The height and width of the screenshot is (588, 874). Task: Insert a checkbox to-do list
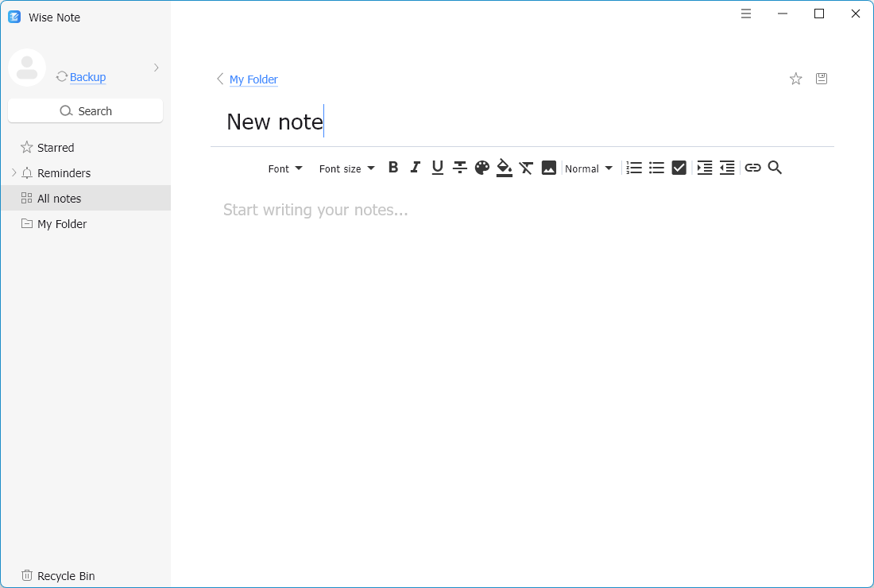pyautogui.click(x=679, y=168)
